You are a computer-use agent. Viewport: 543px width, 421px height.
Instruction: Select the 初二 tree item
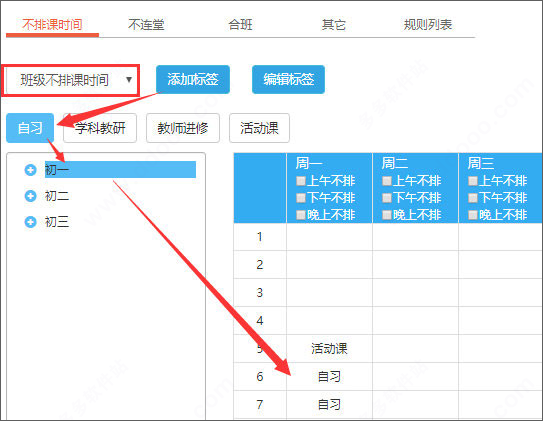coord(57,196)
